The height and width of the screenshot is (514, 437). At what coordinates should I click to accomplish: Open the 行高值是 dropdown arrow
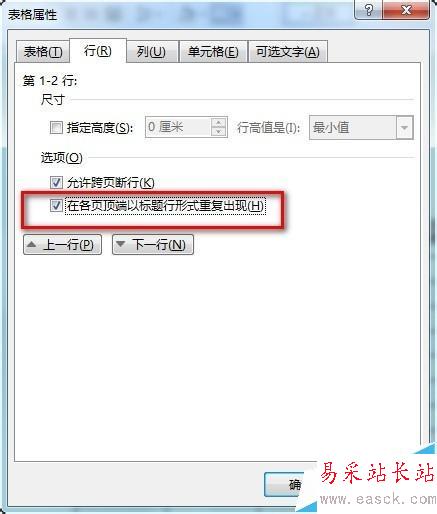405,127
